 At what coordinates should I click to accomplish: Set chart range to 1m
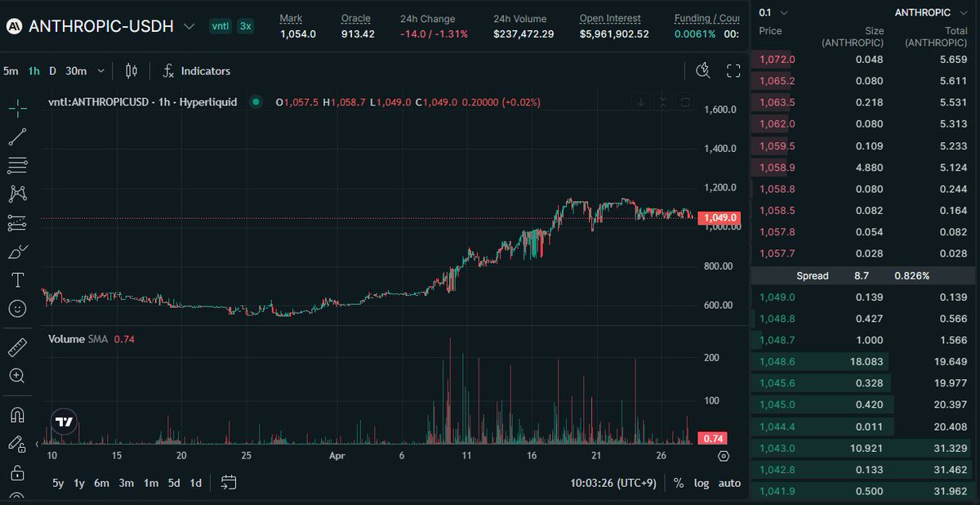(150, 483)
